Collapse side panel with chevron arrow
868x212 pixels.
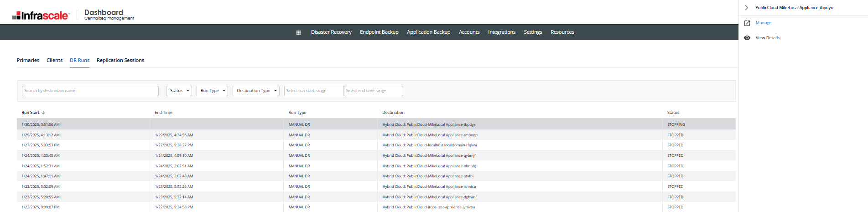[x=747, y=8]
